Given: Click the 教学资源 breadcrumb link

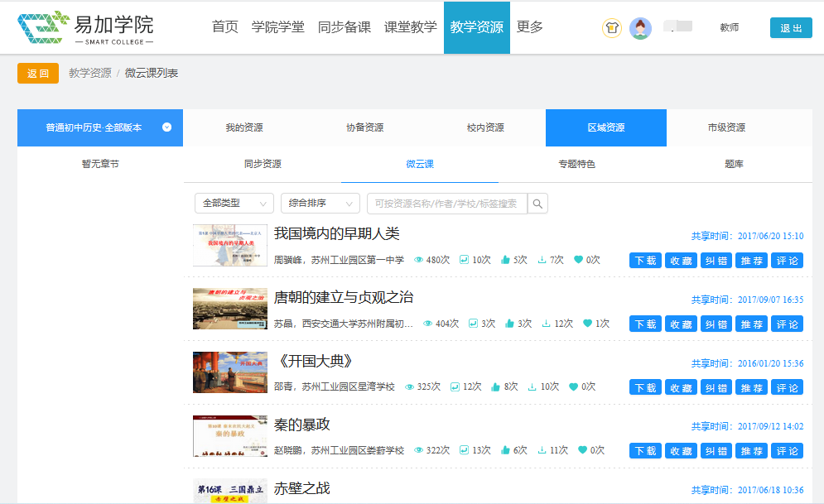Looking at the screenshot, I should tap(90, 73).
